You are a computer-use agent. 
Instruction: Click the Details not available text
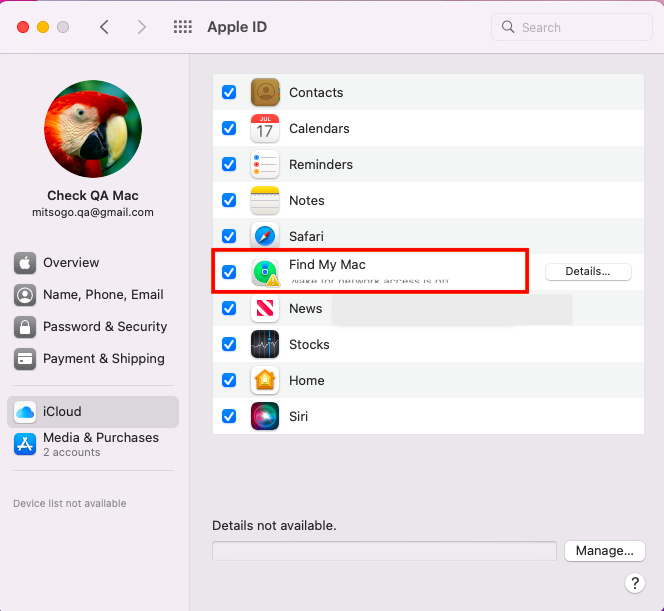[274, 525]
